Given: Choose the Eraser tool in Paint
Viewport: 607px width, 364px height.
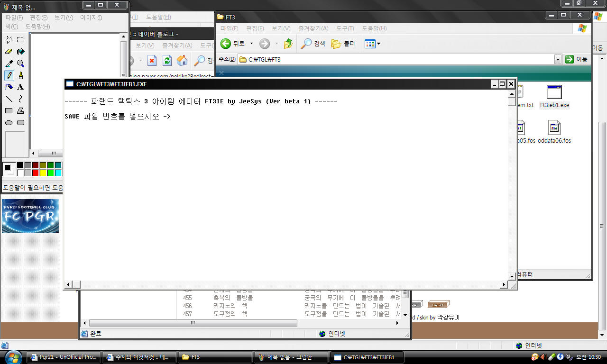Looking at the screenshot, I should click(9, 52).
